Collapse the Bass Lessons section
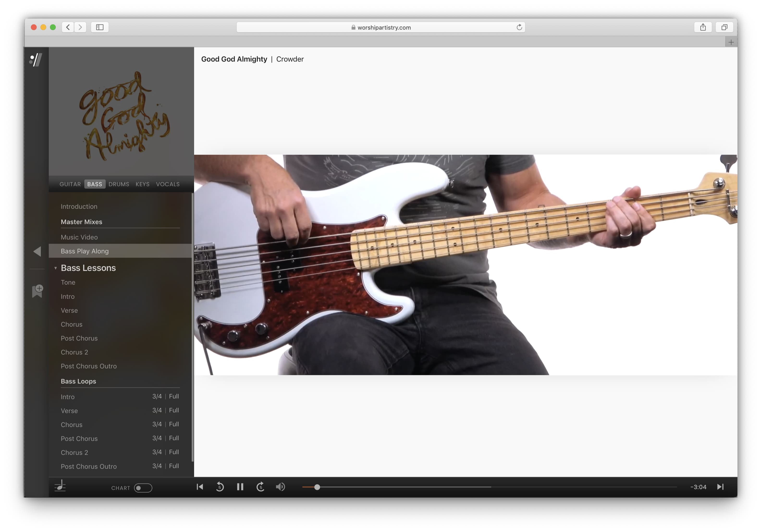The height and width of the screenshot is (532, 761). coord(56,268)
